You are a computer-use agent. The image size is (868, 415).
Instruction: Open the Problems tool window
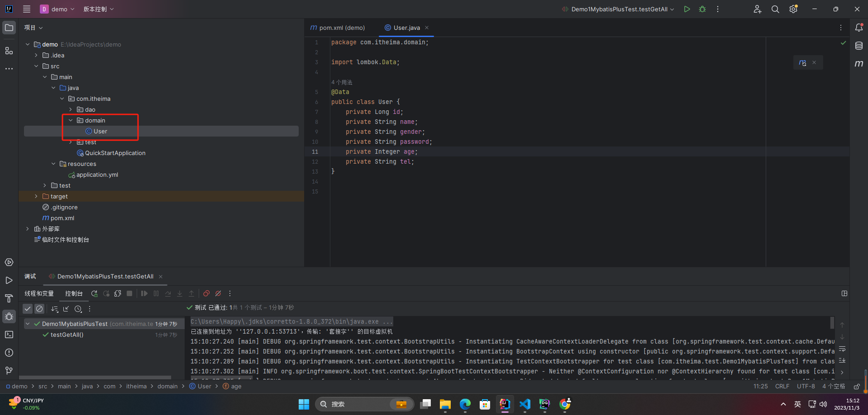(9, 353)
